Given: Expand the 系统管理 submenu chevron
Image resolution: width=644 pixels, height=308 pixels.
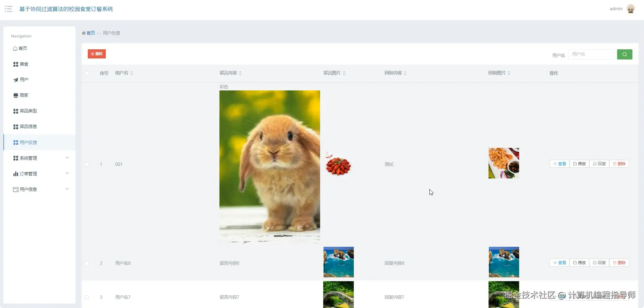Looking at the screenshot, I should tap(67, 158).
